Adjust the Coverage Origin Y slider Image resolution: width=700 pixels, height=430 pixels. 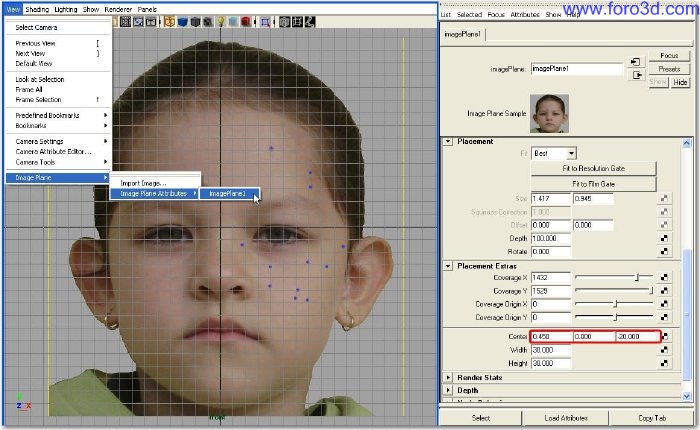tap(614, 317)
